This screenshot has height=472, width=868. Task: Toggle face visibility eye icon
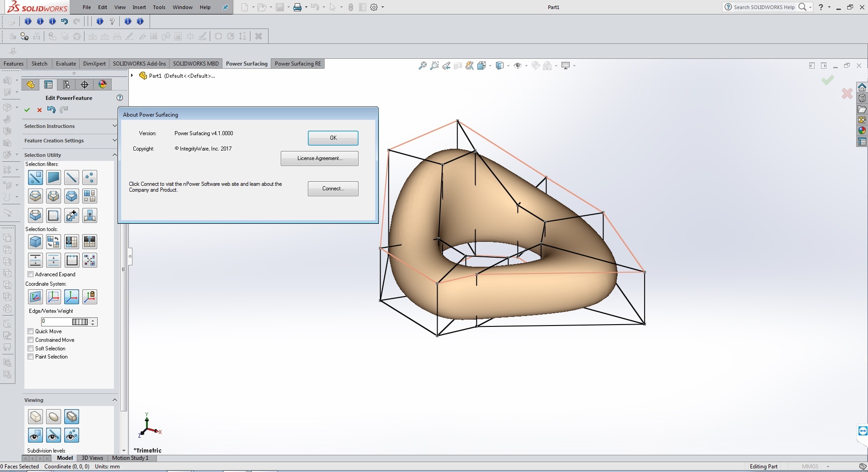pyautogui.click(x=35, y=435)
